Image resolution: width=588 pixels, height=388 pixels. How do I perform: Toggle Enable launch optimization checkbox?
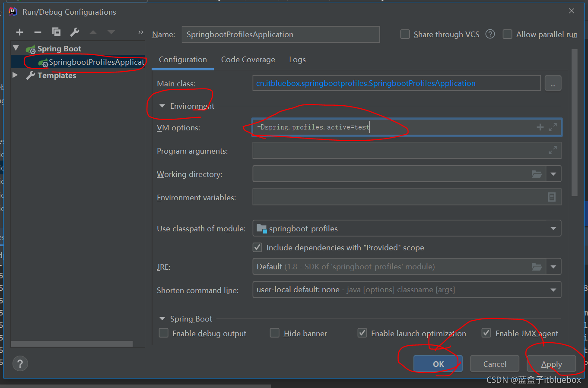[362, 333]
